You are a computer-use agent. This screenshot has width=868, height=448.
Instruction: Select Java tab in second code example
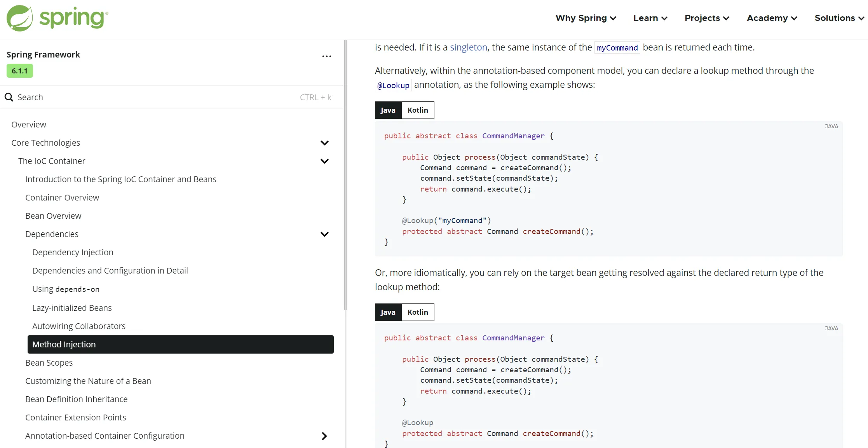[x=388, y=312]
